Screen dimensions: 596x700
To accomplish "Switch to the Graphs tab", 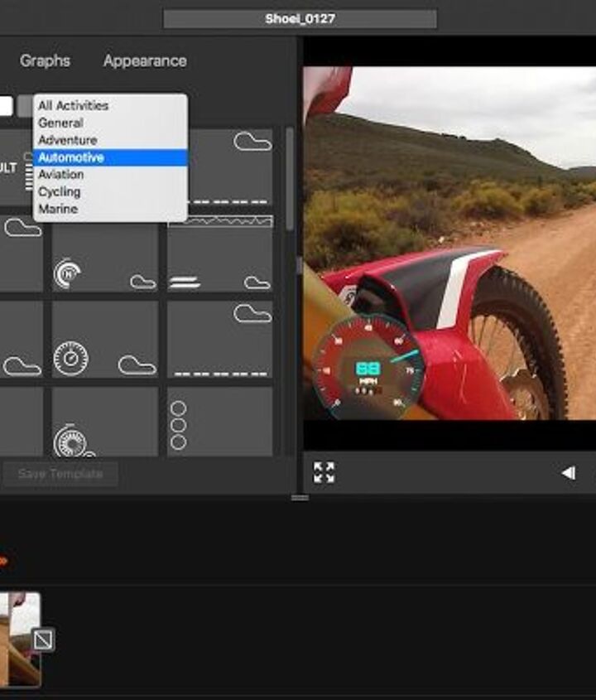I will tap(45, 60).
